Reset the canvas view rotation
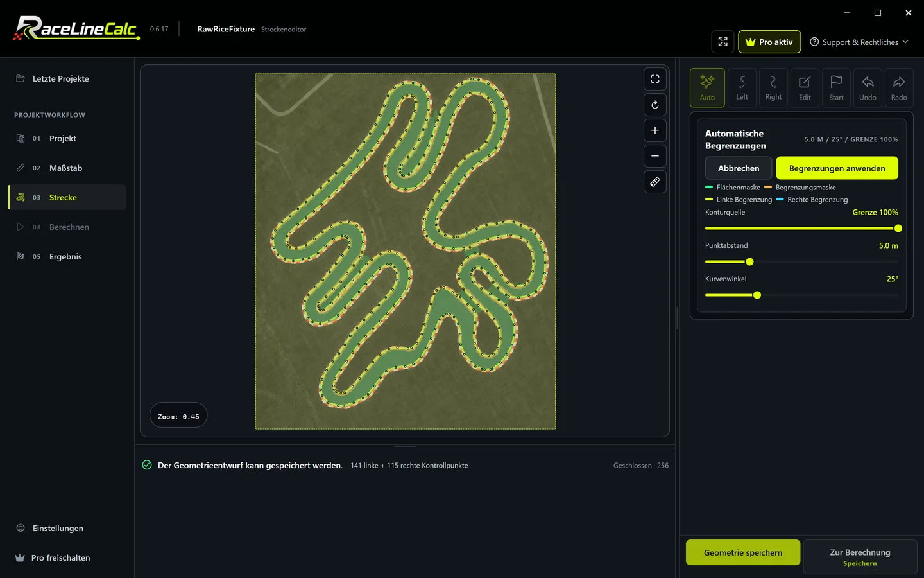The image size is (924, 578). pos(655,105)
